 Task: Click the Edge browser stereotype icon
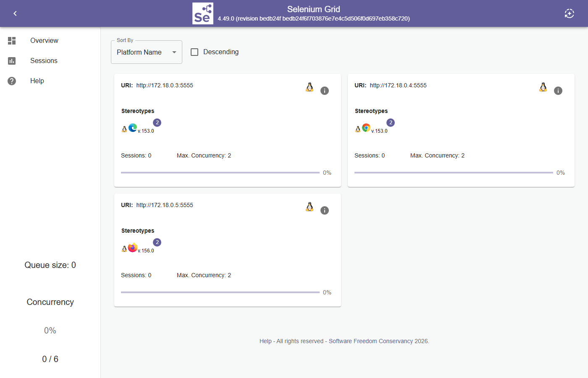[133, 128]
